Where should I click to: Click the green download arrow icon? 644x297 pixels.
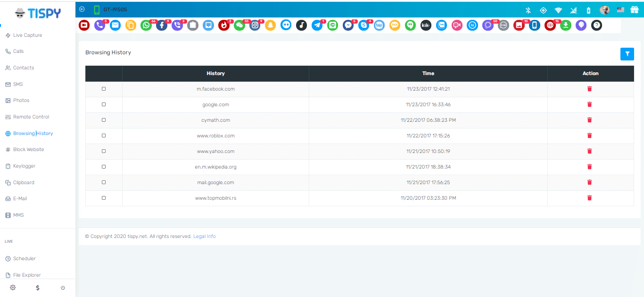coord(566,25)
